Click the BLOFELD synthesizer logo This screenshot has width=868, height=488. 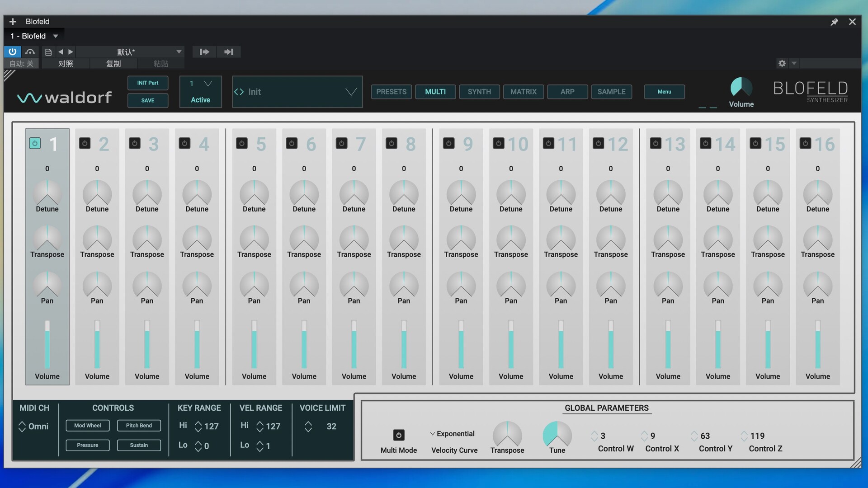click(x=810, y=92)
